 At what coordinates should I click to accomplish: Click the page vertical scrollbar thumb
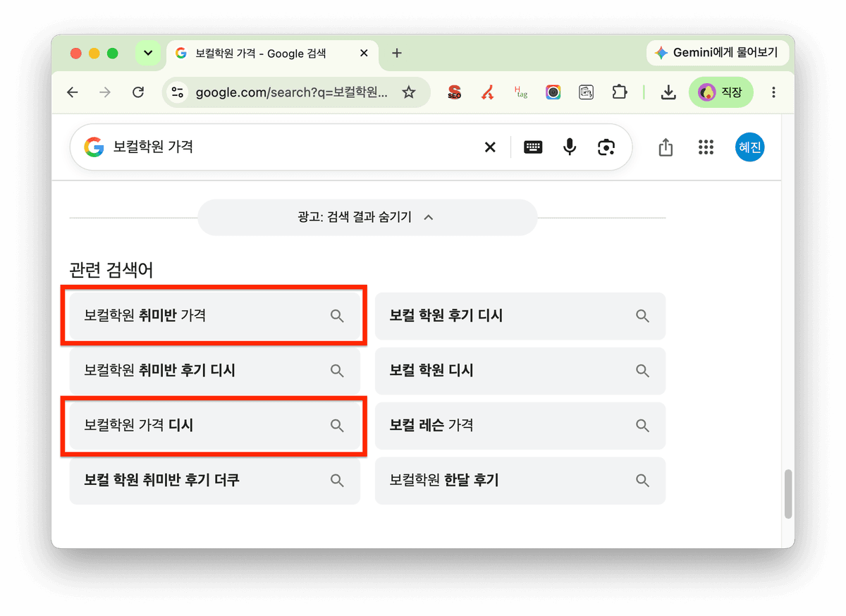[788, 494]
